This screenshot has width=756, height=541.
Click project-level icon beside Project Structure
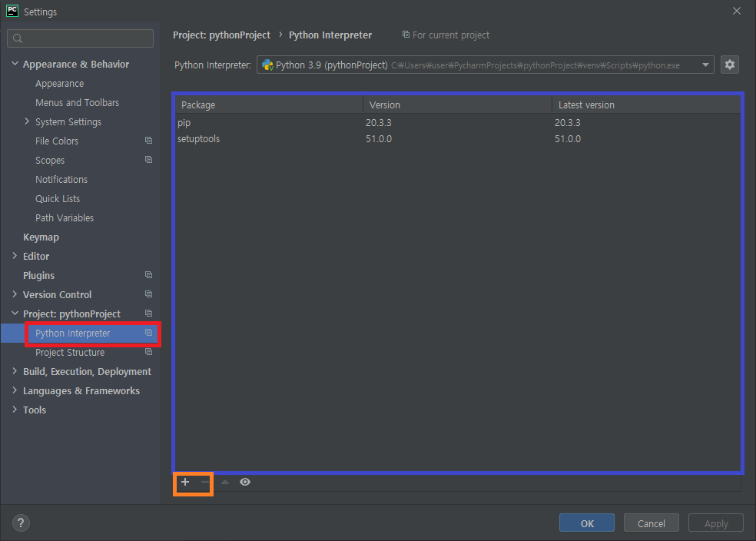(x=148, y=352)
